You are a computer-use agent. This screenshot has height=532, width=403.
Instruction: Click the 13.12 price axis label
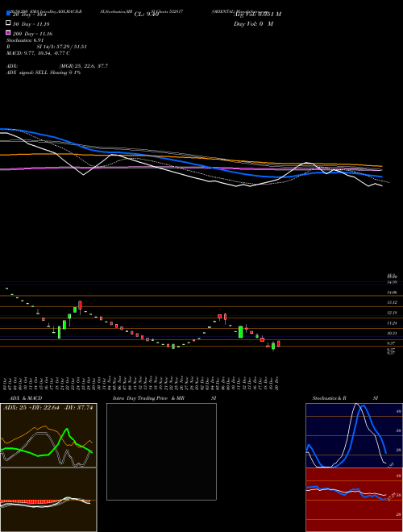(392, 302)
